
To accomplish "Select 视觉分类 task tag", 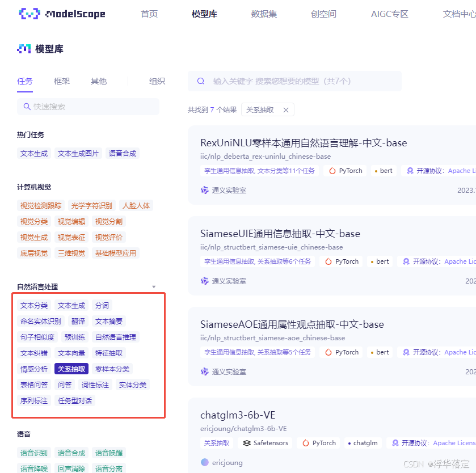I will pos(34,222).
